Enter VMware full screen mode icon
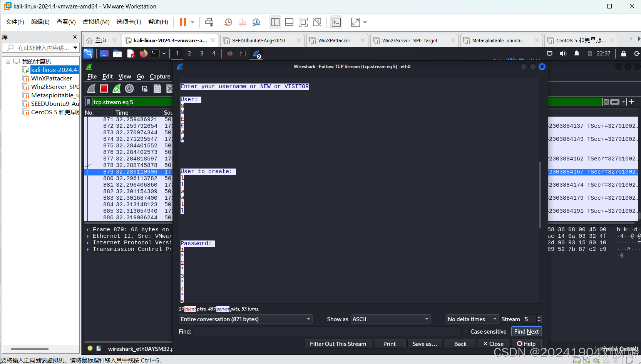 303,22
